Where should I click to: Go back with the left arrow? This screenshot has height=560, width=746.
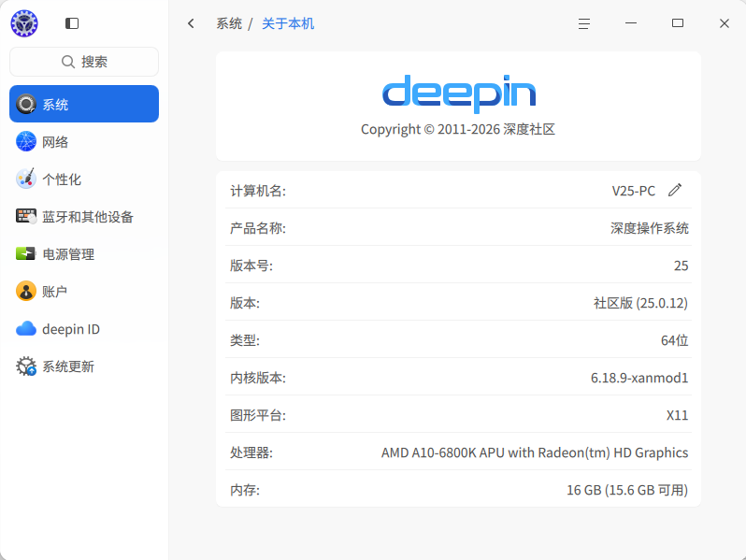191,23
